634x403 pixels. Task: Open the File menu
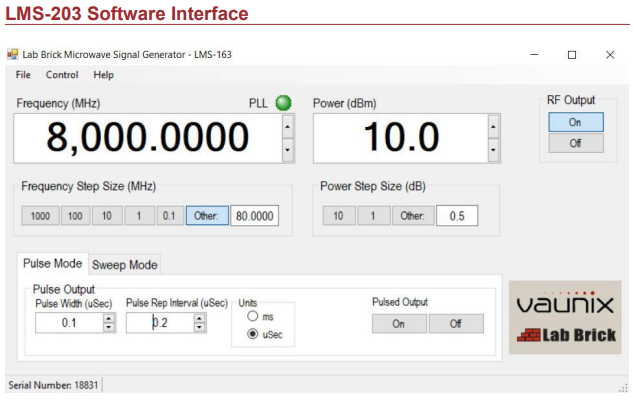pyautogui.click(x=23, y=75)
